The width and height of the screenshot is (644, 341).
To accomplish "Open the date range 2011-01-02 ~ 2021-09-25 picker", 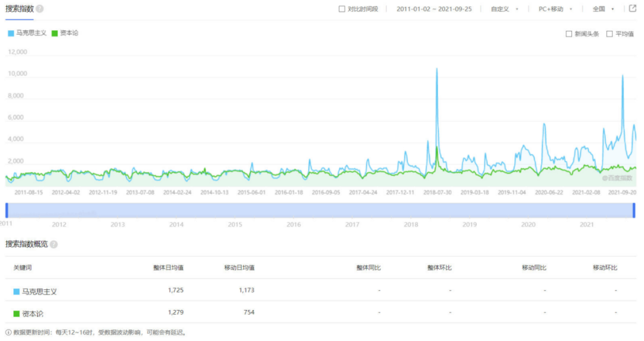I will coord(434,9).
